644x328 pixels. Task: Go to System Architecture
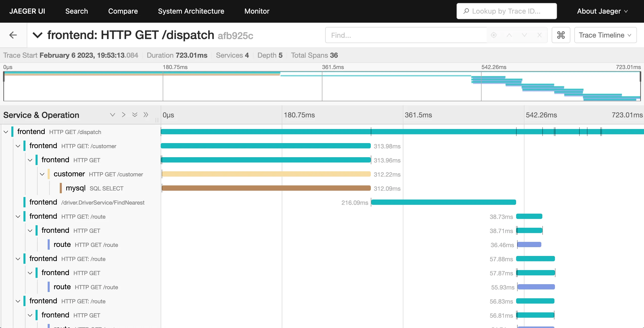pyautogui.click(x=191, y=11)
